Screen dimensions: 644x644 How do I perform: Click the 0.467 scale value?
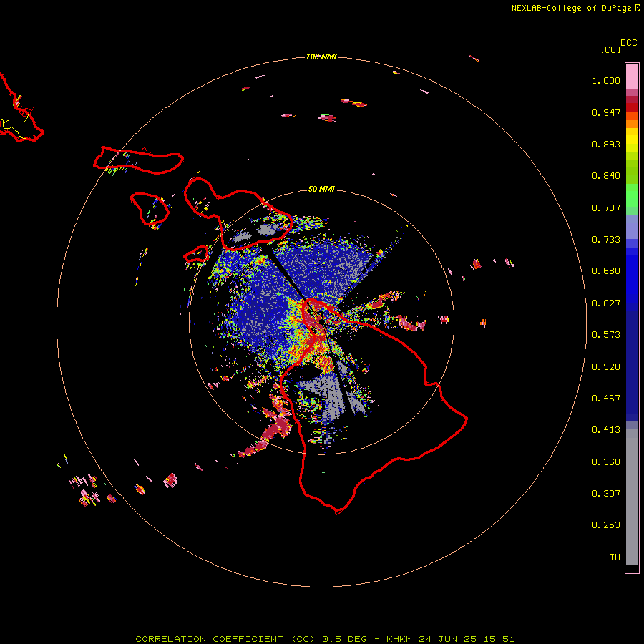tap(606, 399)
